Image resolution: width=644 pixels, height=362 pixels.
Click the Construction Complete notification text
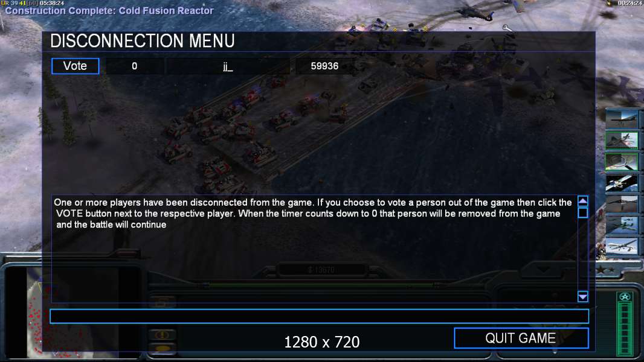click(109, 11)
